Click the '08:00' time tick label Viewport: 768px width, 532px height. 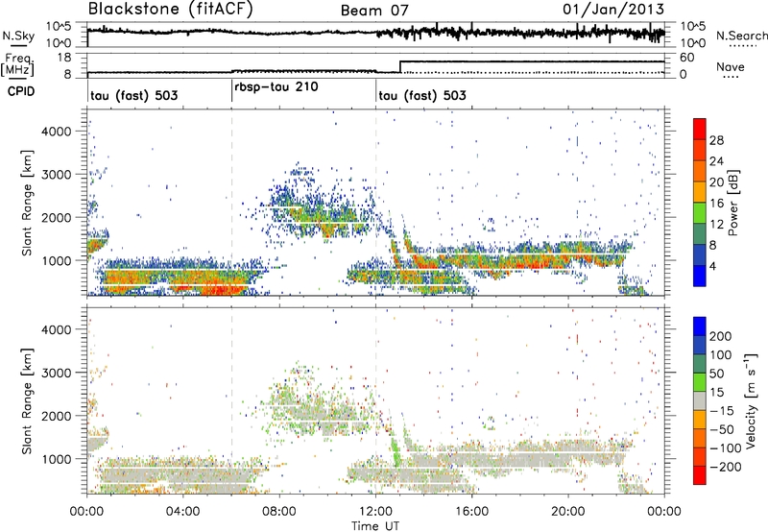tap(279, 512)
